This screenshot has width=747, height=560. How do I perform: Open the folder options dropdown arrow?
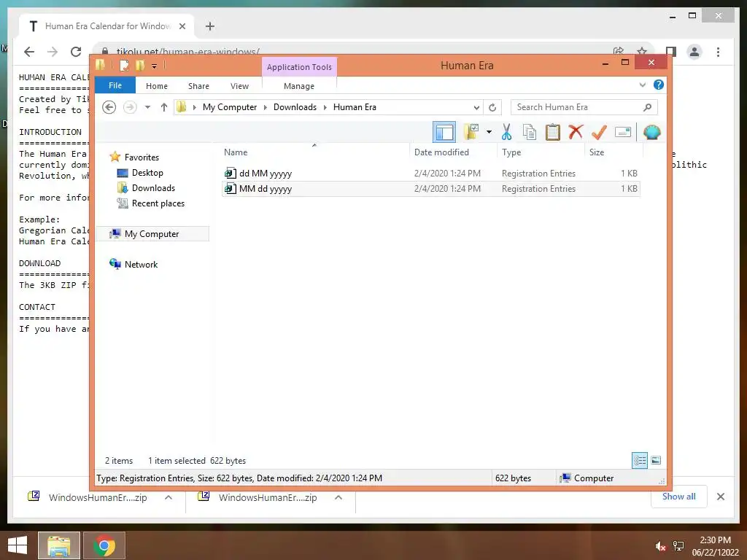[x=489, y=132]
